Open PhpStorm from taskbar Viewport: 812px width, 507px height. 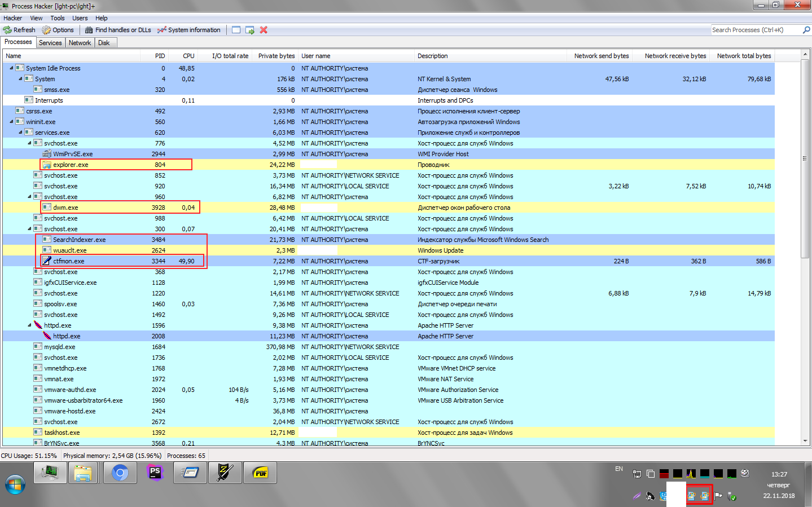(155, 473)
